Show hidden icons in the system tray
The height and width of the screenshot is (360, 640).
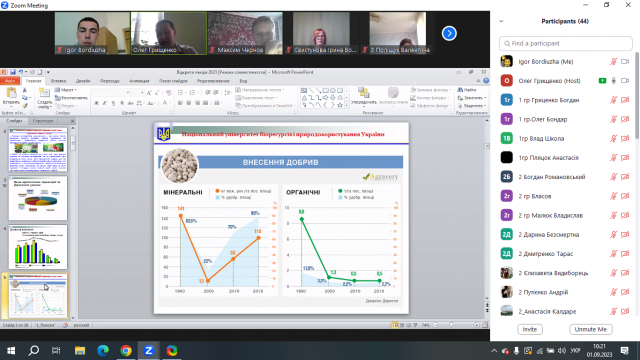point(494,351)
